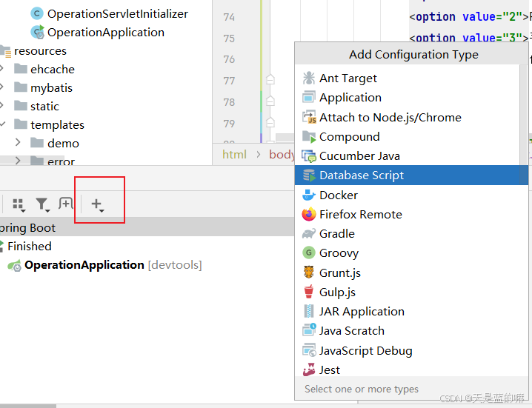Choose Attach to Node.js/Chrome

pos(407,117)
